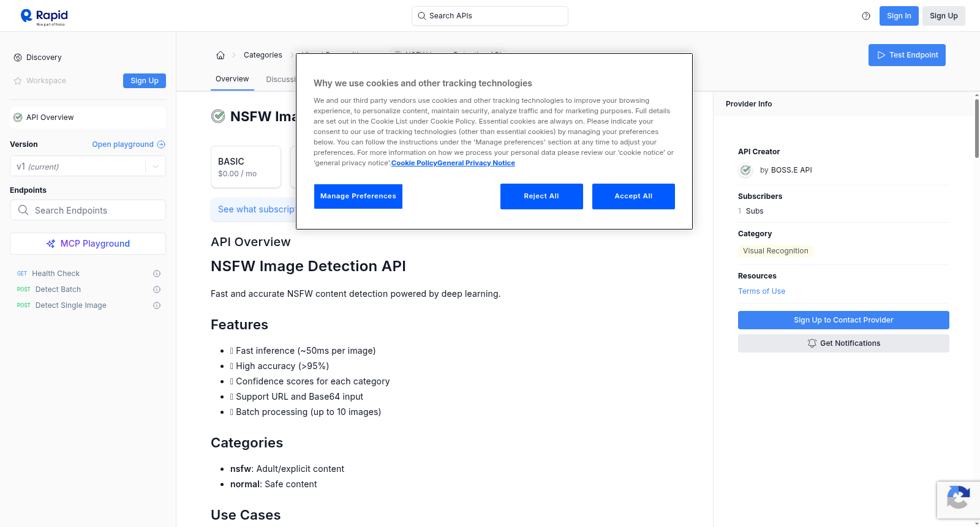Click the Visual Recognition category tag
The height and width of the screenshot is (527, 980).
point(775,251)
